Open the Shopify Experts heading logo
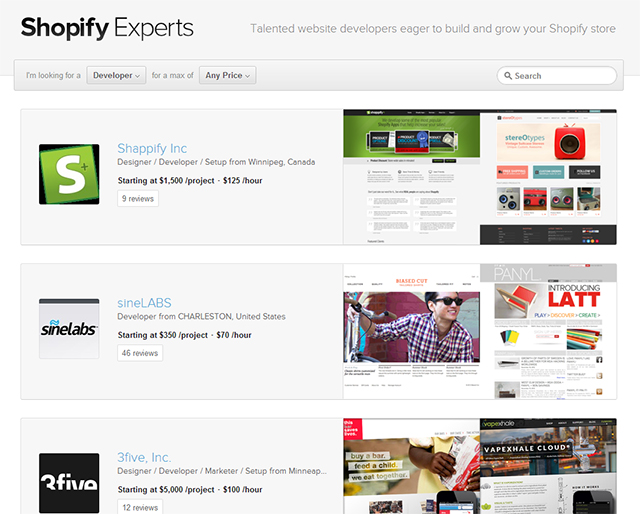The width and height of the screenshot is (640, 514). pyautogui.click(x=107, y=28)
